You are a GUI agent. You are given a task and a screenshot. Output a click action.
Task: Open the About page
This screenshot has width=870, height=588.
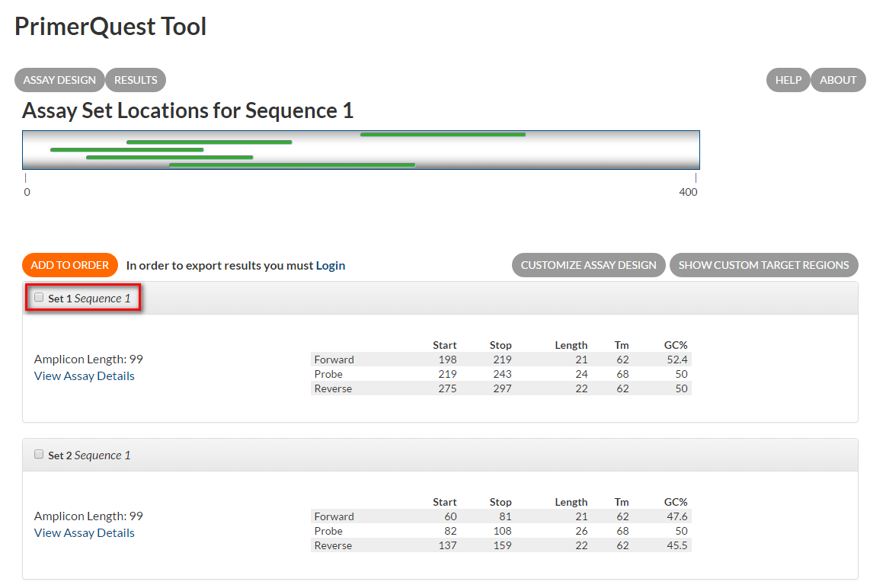click(838, 80)
